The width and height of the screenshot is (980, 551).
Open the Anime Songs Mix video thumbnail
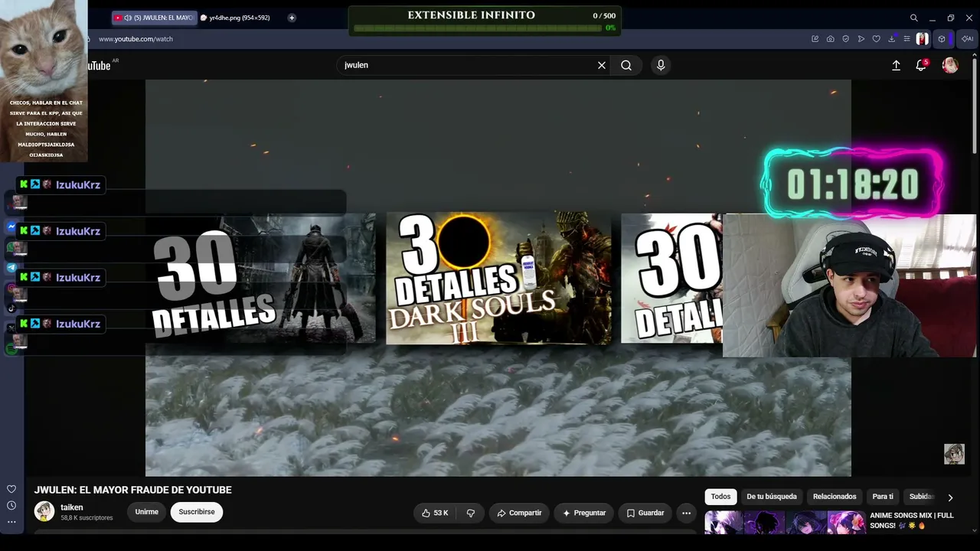(x=785, y=522)
